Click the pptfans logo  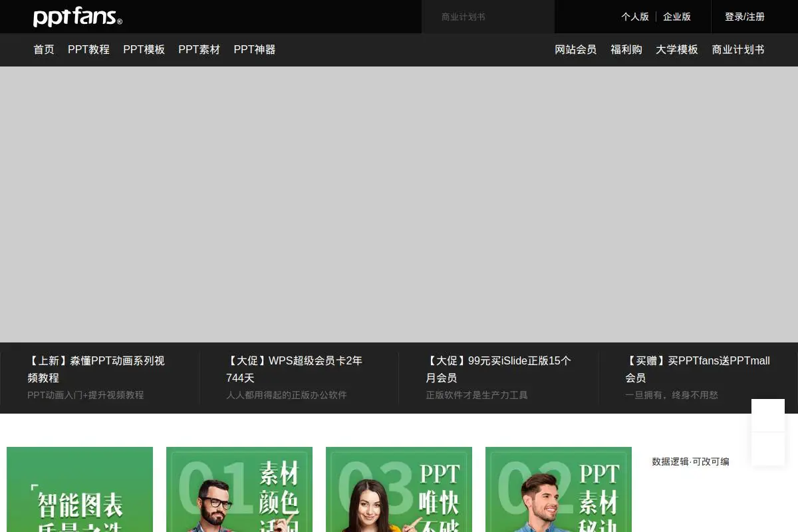(78, 17)
